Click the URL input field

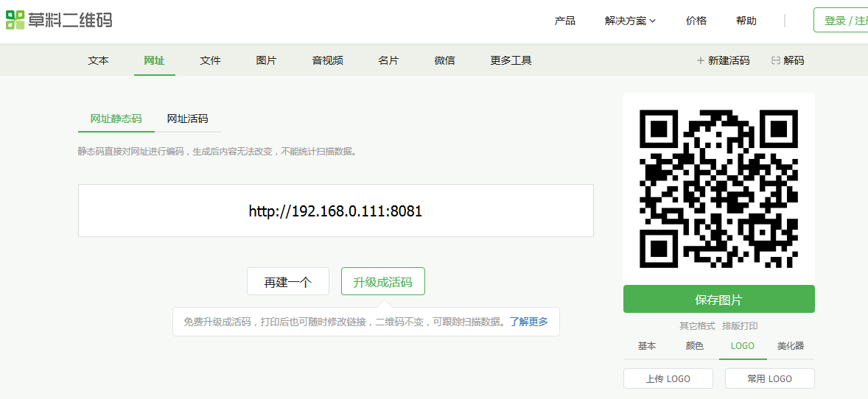coord(335,211)
